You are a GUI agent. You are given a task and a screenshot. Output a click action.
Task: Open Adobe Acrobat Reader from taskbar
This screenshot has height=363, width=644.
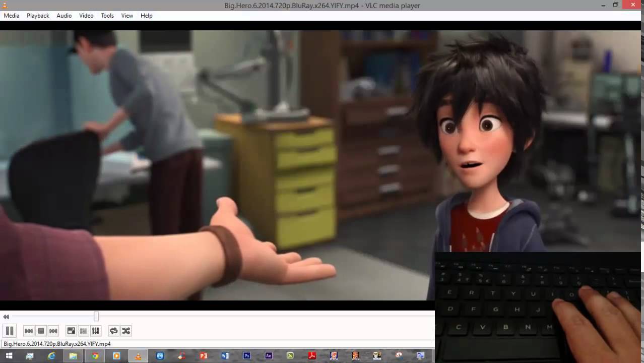point(312,356)
